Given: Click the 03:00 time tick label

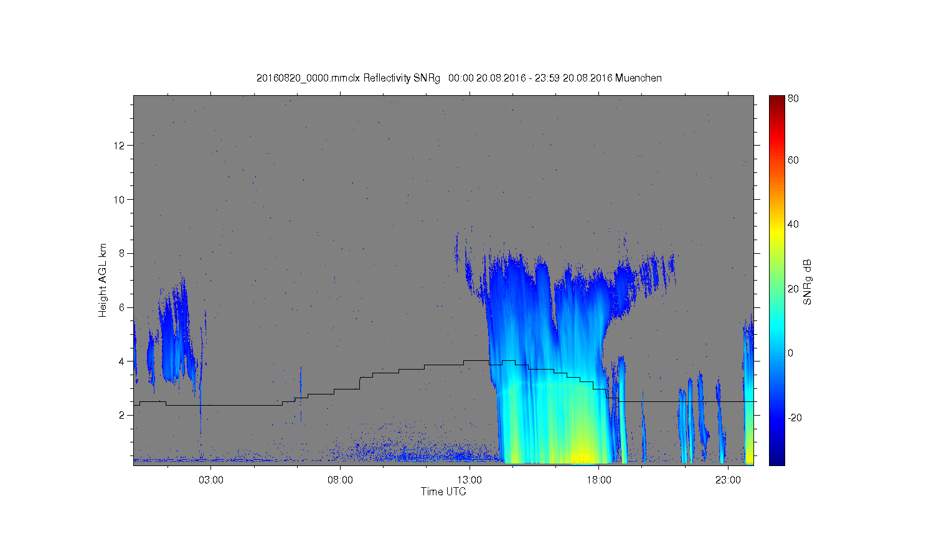Looking at the screenshot, I should tap(210, 480).
